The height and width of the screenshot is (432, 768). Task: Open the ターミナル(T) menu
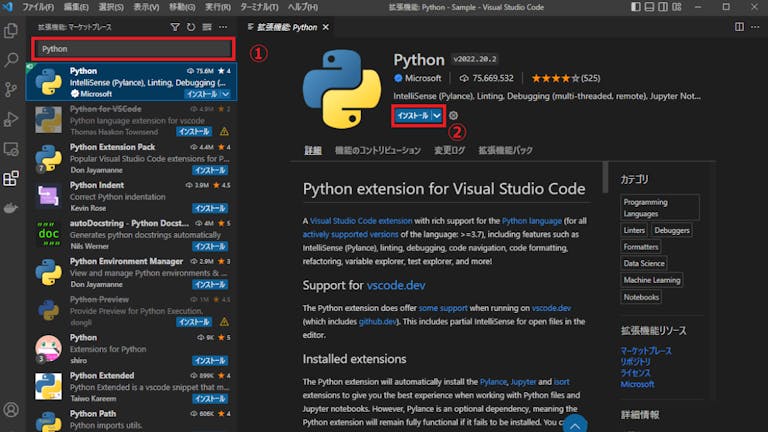(x=259, y=7)
